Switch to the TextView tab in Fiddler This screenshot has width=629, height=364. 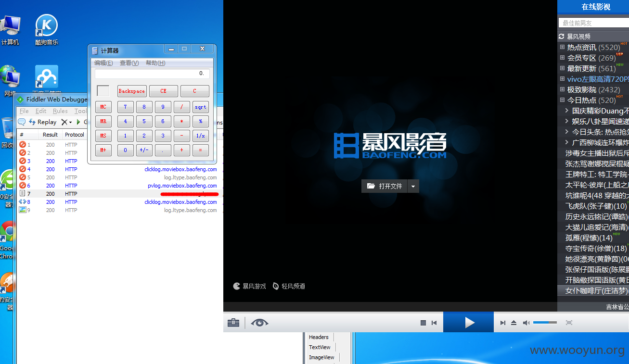click(320, 347)
